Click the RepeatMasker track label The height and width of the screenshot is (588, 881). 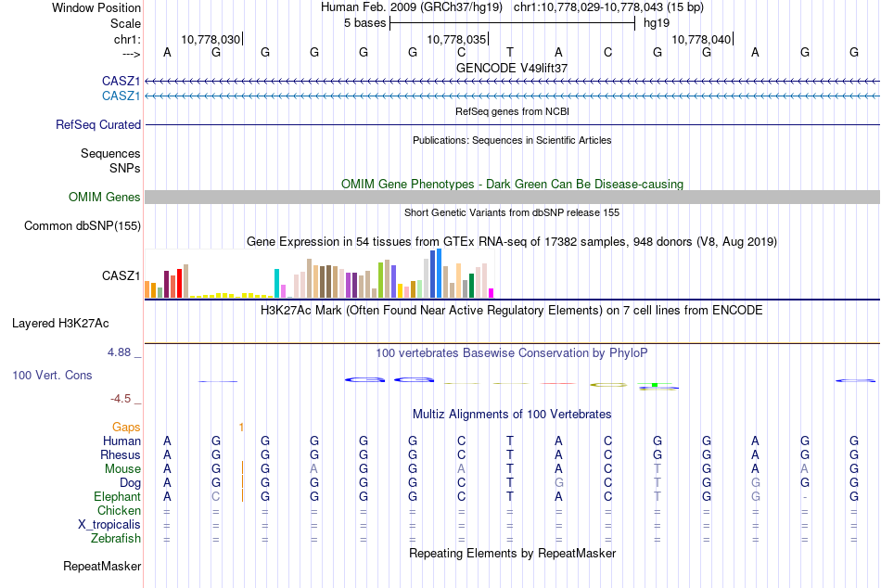102,566
